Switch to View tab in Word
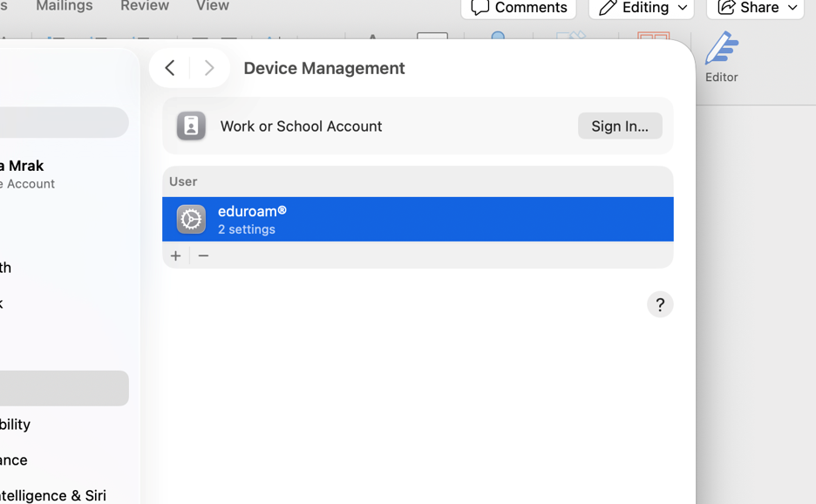Viewport: 816px width, 504px height. (x=213, y=6)
